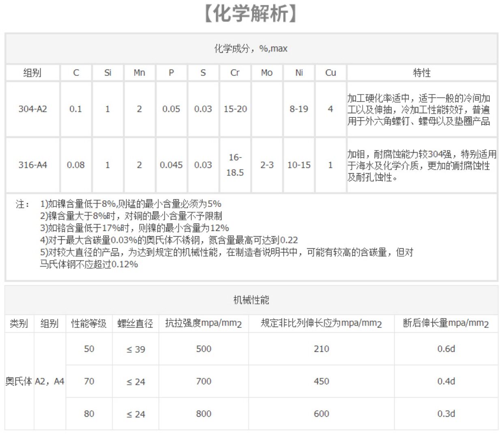This screenshot has width=503, height=448.
Task: Click the tensile strength 800 cell
Action: pos(204,414)
